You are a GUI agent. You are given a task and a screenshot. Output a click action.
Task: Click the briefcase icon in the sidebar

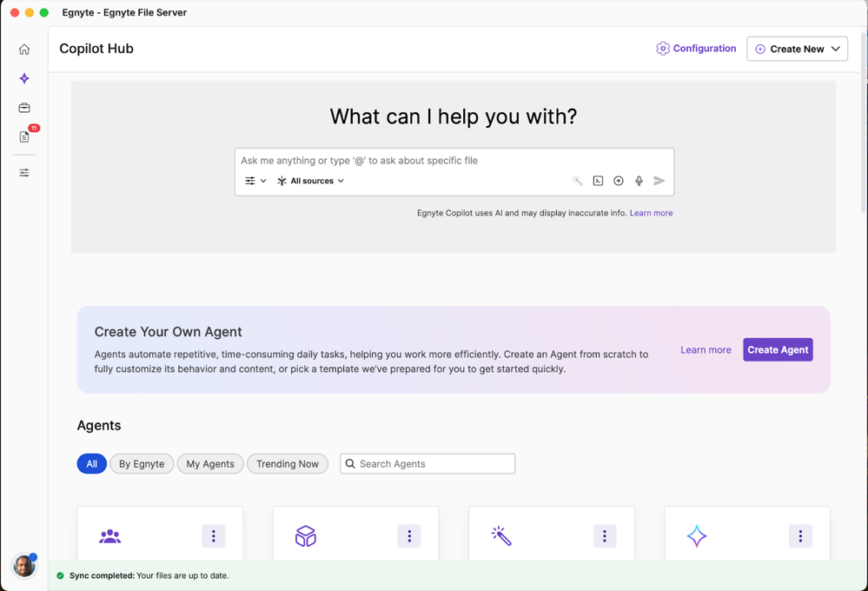click(x=23, y=108)
